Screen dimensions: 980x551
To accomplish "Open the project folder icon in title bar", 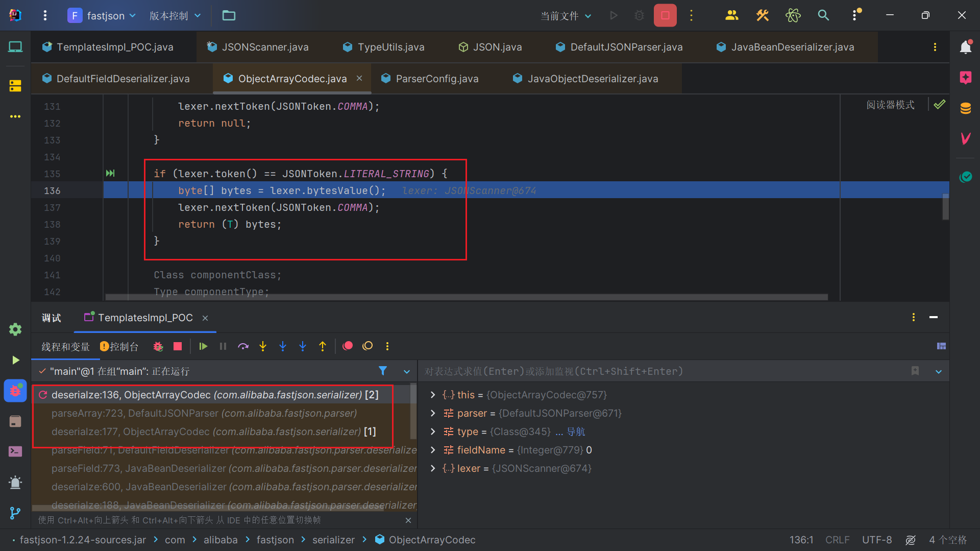I will tap(229, 15).
